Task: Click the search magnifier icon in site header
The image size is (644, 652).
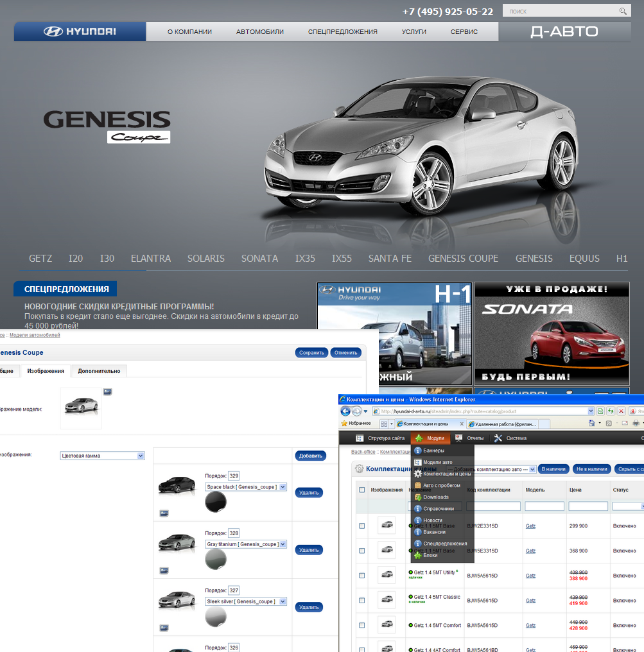Action: pos(622,11)
